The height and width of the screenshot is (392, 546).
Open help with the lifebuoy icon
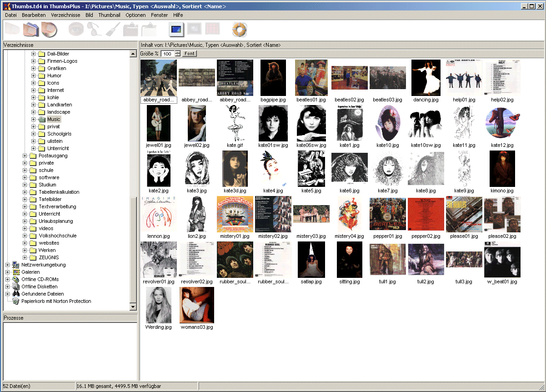(239, 30)
